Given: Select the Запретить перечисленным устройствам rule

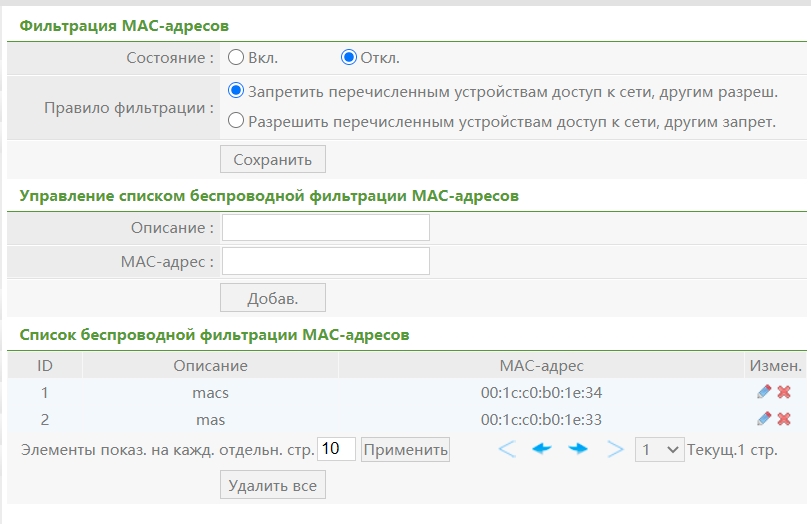Looking at the screenshot, I should [237, 91].
